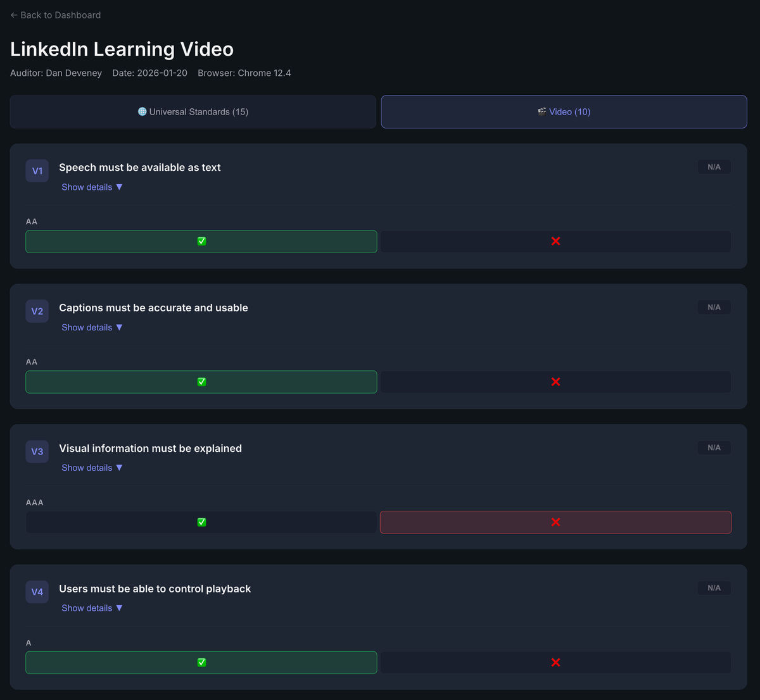Image resolution: width=760 pixels, height=700 pixels.
Task: Go back via Back to Dashboard link
Action: click(56, 15)
